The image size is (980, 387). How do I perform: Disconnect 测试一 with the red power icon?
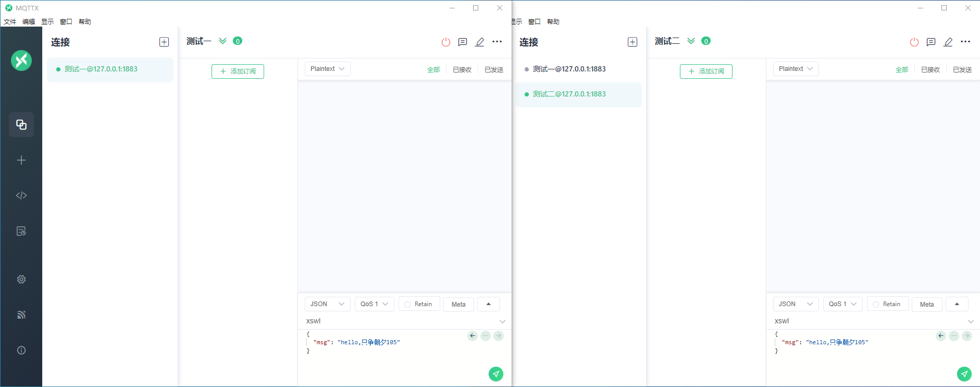pos(446,42)
